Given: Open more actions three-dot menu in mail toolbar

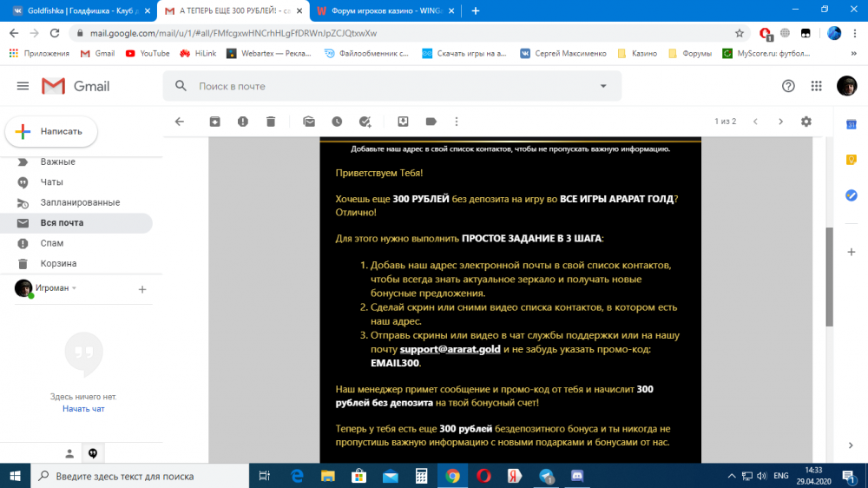Looking at the screenshot, I should click(457, 122).
